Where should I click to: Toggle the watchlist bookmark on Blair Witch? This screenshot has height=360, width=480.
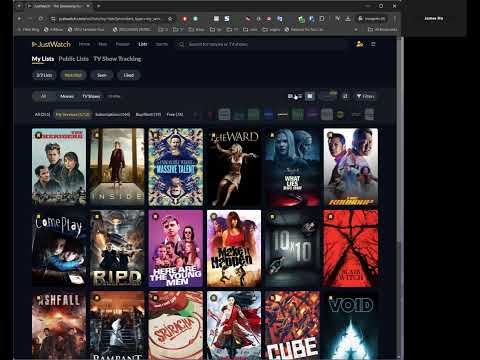pyautogui.click(x=330, y=216)
